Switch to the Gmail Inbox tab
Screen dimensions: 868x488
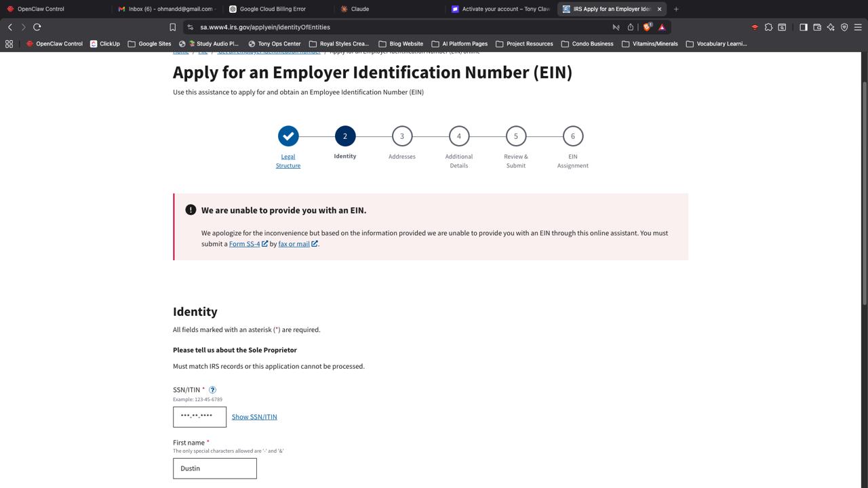click(170, 9)
